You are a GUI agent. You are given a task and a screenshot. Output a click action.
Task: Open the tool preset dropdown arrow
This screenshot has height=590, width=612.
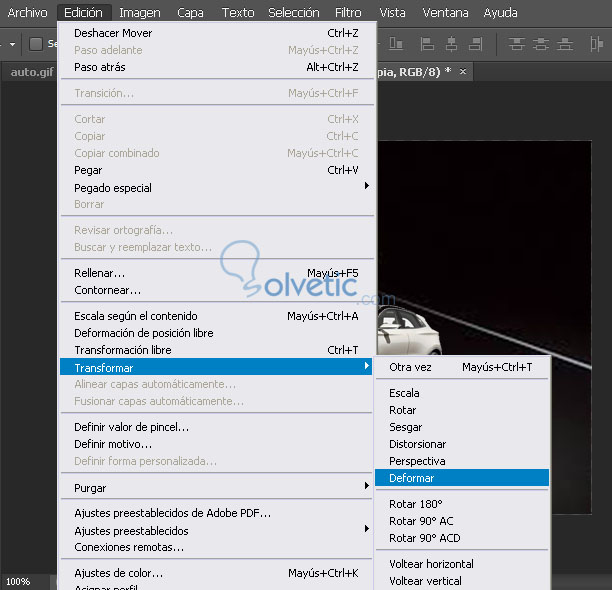point(12,44)
